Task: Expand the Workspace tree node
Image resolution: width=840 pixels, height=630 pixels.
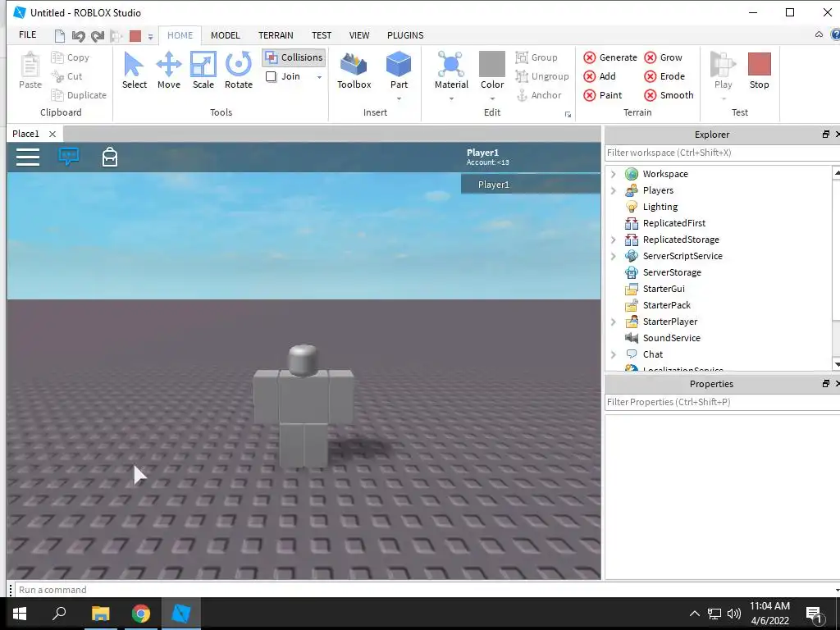Action: click(614, 174)
